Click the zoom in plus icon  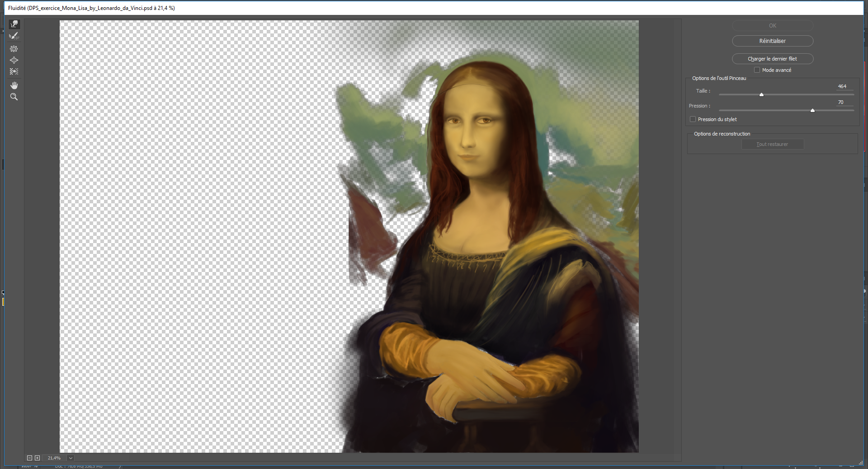(38, 458)
